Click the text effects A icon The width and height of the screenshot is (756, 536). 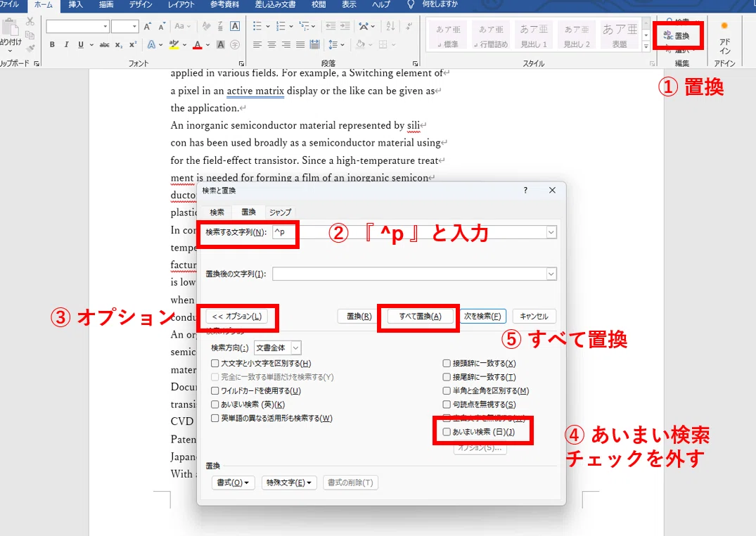[x=151, y=44]
